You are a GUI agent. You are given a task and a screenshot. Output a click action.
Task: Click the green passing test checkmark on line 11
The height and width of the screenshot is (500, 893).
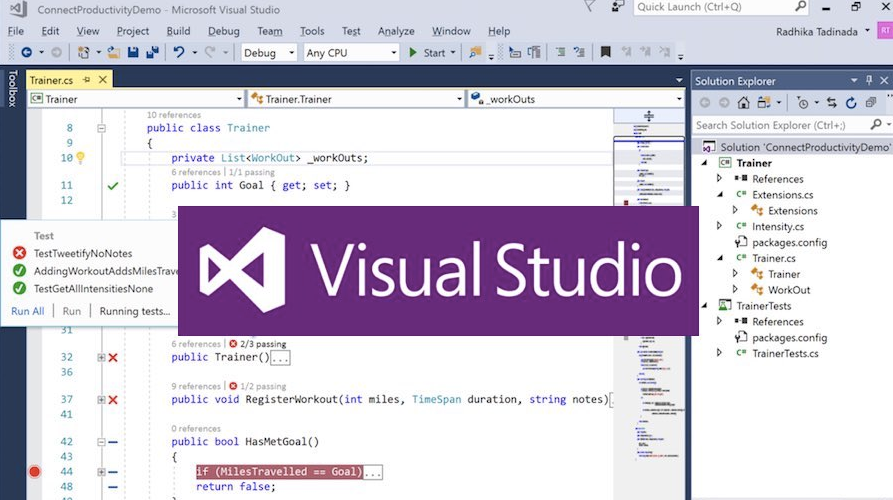113,186
